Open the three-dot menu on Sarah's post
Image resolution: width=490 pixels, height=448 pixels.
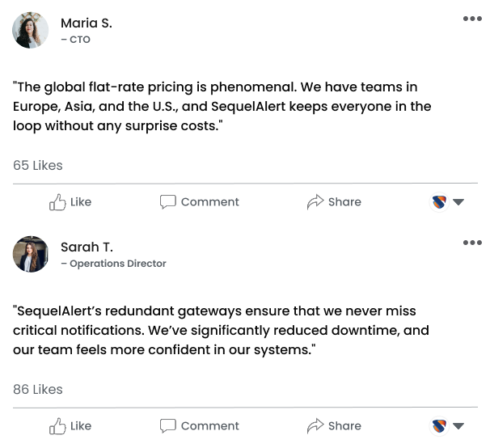[x=472, y=243]
